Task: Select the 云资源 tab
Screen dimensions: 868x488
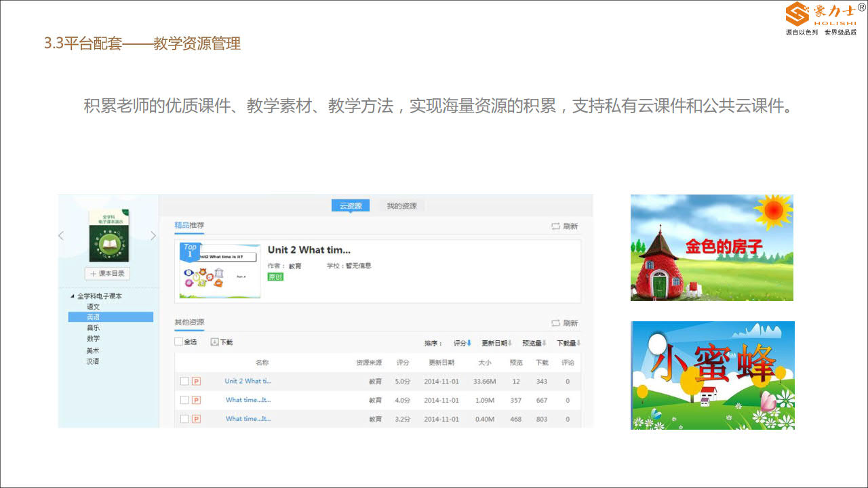Action: pyautogui.click(x=351, y=206)
